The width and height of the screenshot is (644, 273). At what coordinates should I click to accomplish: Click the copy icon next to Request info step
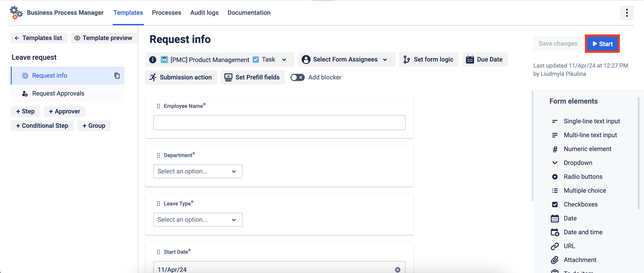tap(117, 75)
